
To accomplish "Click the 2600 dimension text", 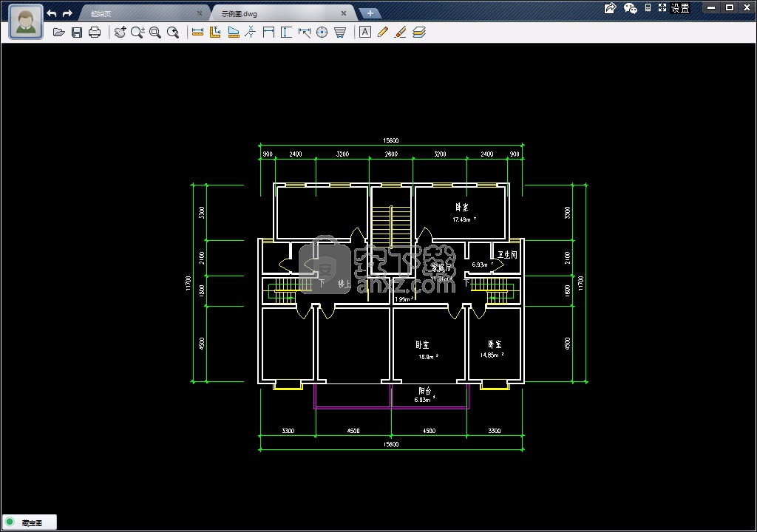I will (x=391, y=154).
